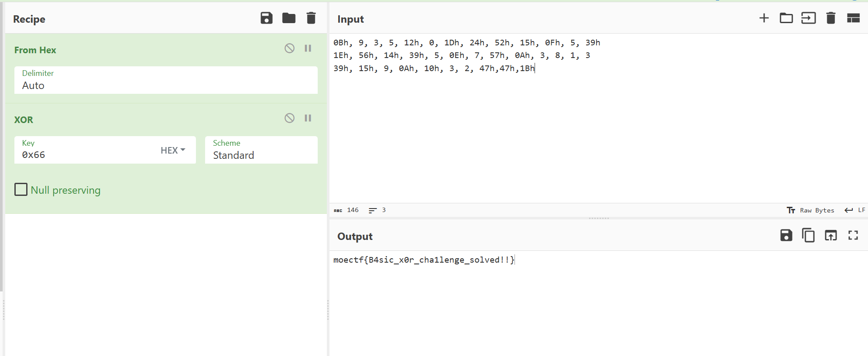Clear the recipe with trash icon
The width and height of the screenshot is (868, 356).
(x=311, y=18)
